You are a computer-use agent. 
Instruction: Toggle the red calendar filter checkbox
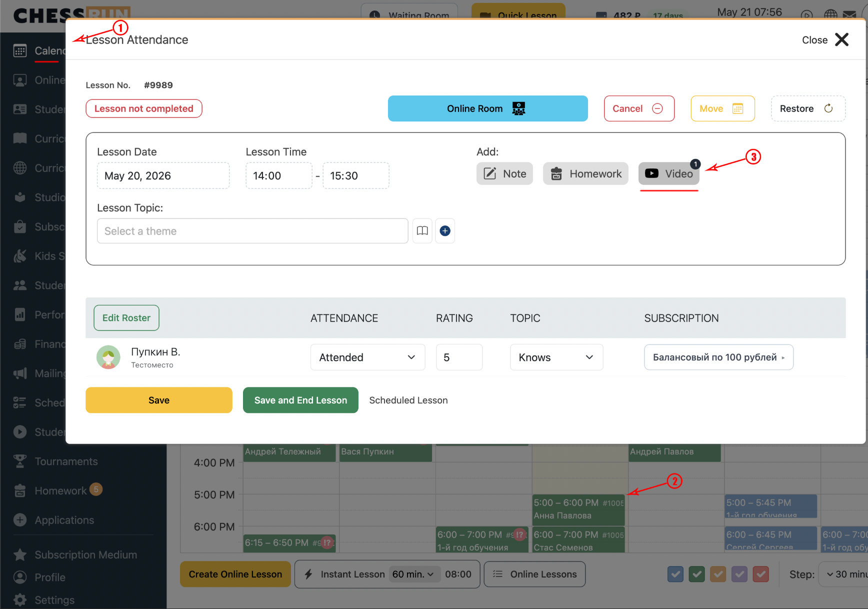[x=761, y=574]
